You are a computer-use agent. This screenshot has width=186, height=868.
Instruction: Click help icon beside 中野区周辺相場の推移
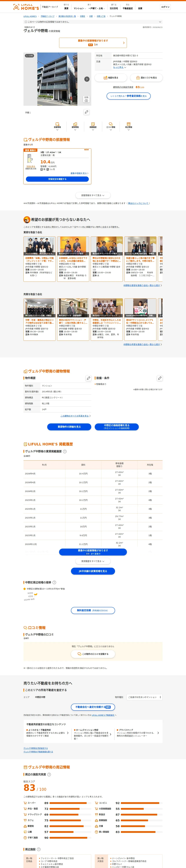(x=54, y=582)
